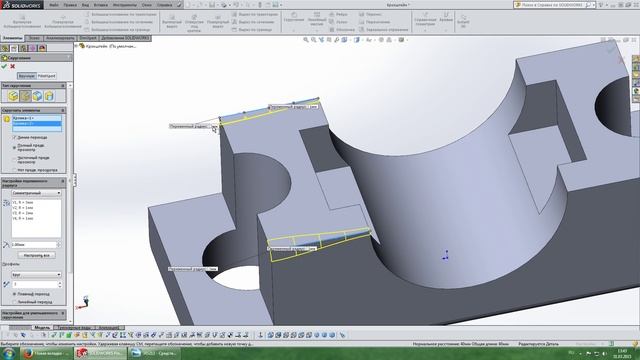Click the Save icon in quick toolbar
This screenshot has width=640, height=360.
pyautogui.click(x=212, y=5)
